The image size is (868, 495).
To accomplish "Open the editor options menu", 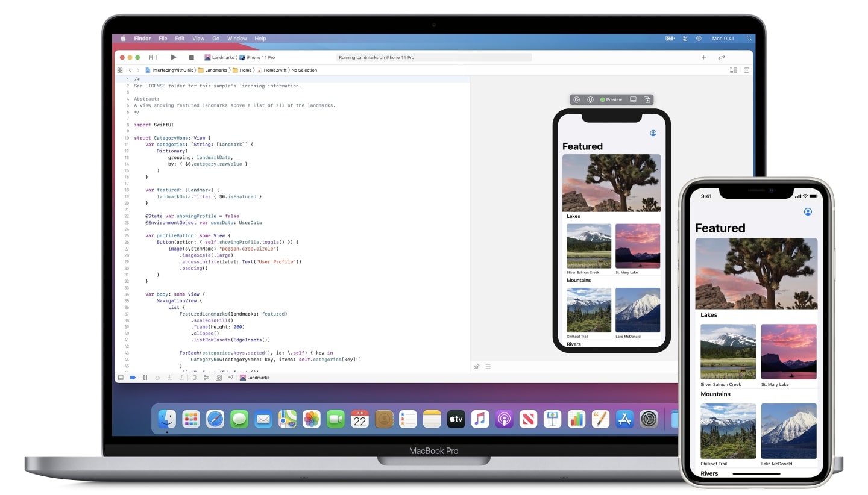I will pos(733,70).
